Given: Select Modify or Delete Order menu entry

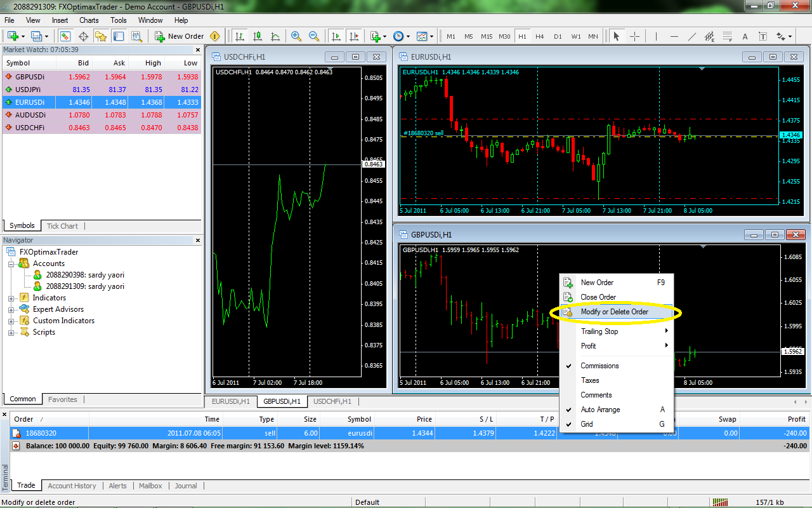Looking at the screenshot, I should tap(614, 312).
